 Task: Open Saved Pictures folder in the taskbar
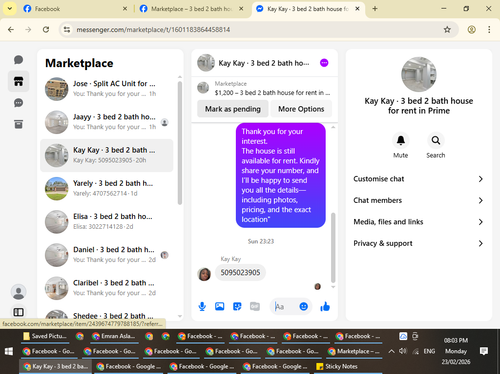(x=45, y=336)
